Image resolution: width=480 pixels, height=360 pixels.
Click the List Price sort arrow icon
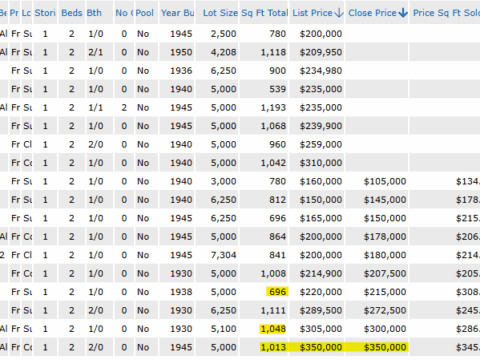click(x=339, y=13)
